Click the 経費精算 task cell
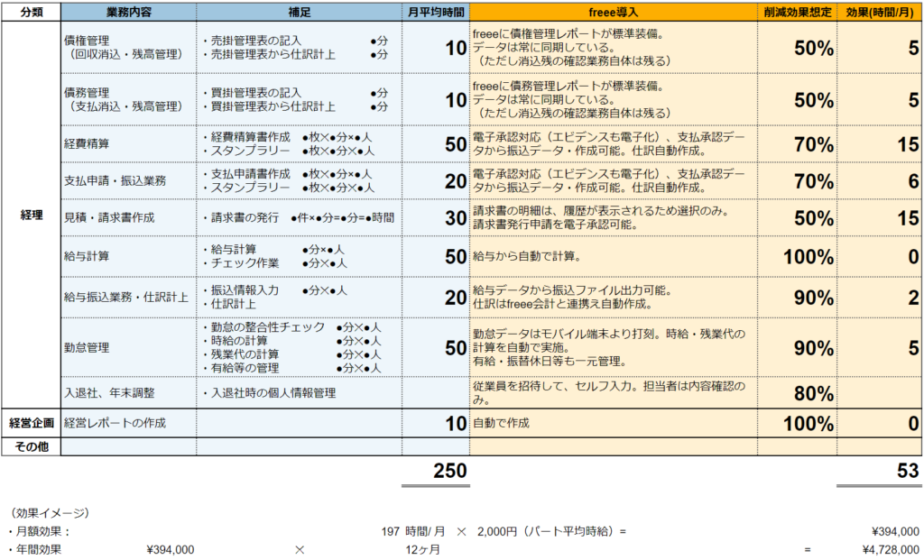This screenshot has width=924, height=560. coord(128,143)
